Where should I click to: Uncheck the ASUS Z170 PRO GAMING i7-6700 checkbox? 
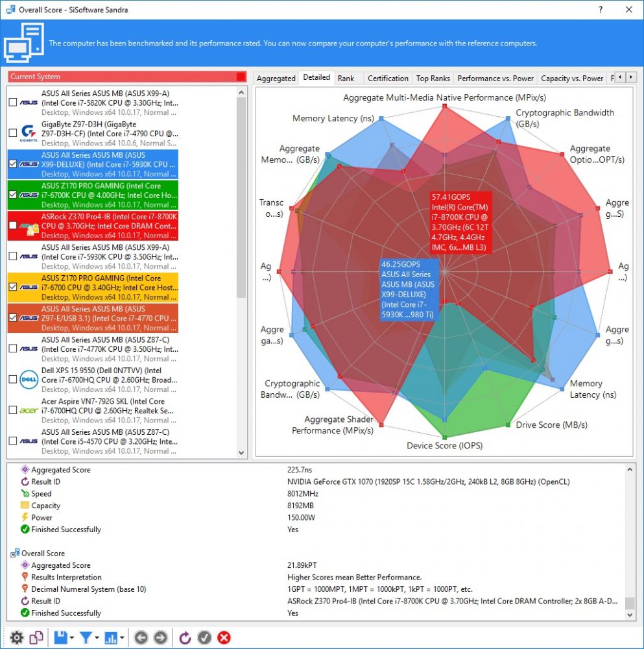click(x=13, y=287)
